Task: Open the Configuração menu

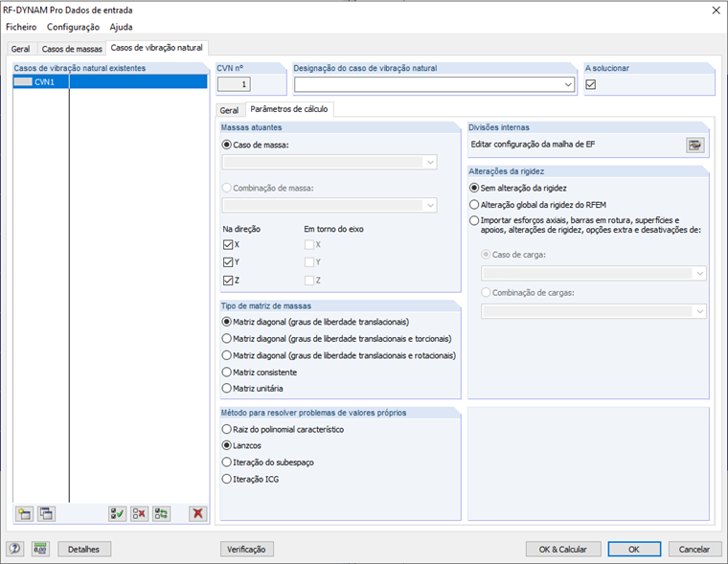Action: click(73, 27)
